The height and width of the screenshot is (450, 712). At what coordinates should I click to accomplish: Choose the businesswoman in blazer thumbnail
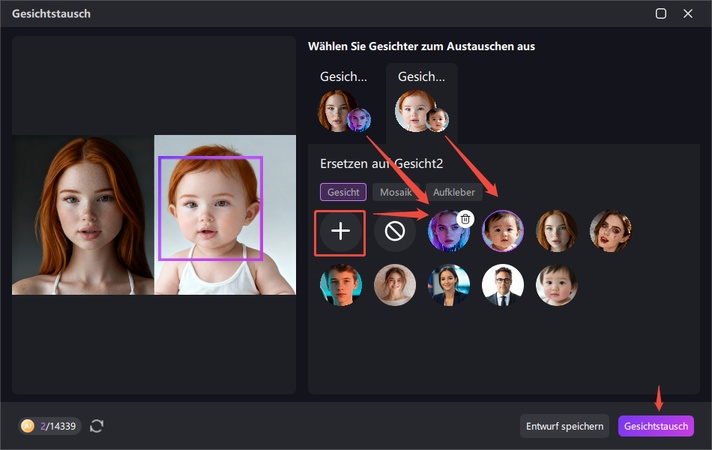(449, 285)
